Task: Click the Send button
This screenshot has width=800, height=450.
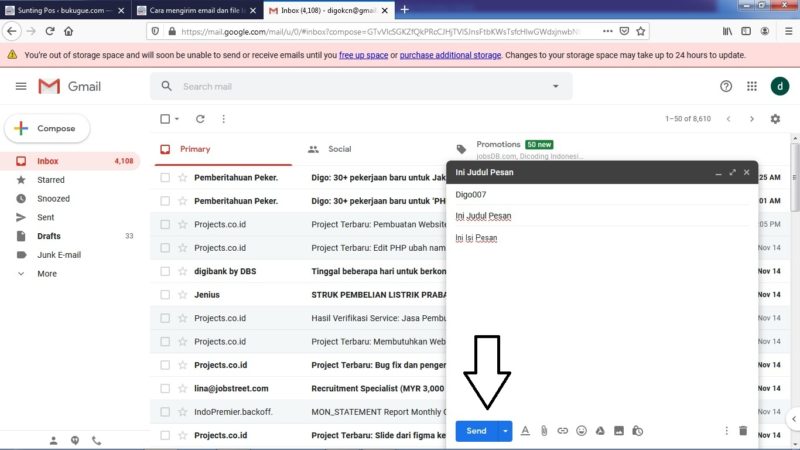Action: pyautogui.click(x=477, y=431)
